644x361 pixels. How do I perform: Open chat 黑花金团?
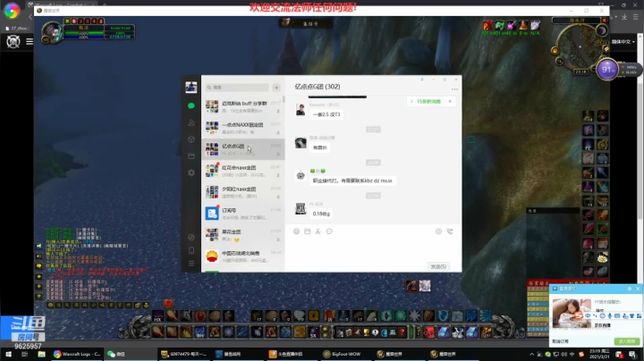[242, 235]
